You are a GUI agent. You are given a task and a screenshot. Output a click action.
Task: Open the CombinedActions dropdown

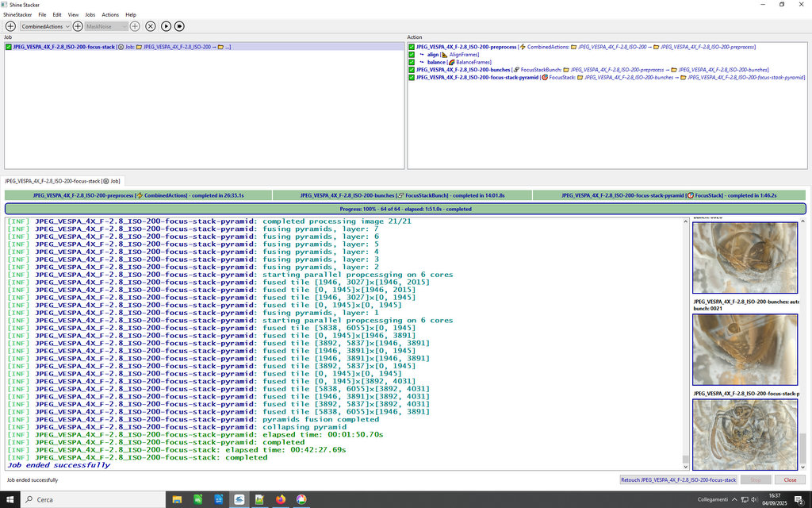(x=45, y=26)
